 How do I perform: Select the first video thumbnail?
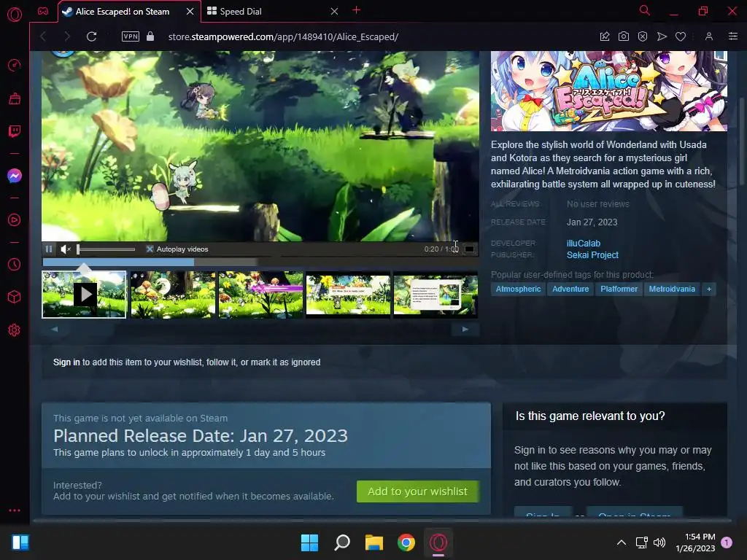coord(85,295)
